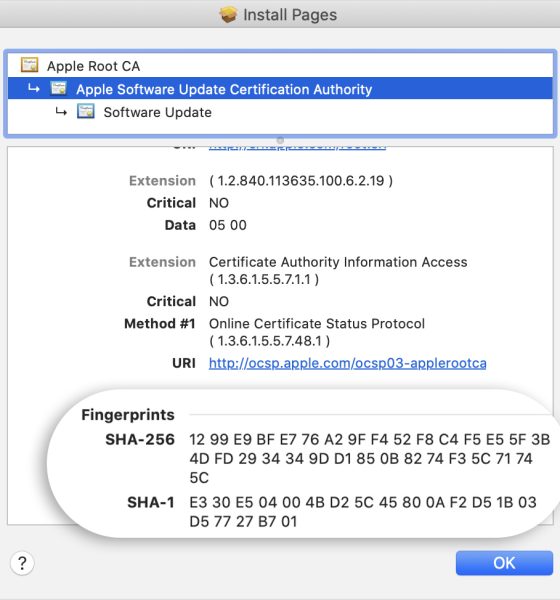The width and height of the screenshot is (560, 600).
Task: Grab the pane divider handle below certificate list
Action: tap(280, 140)
